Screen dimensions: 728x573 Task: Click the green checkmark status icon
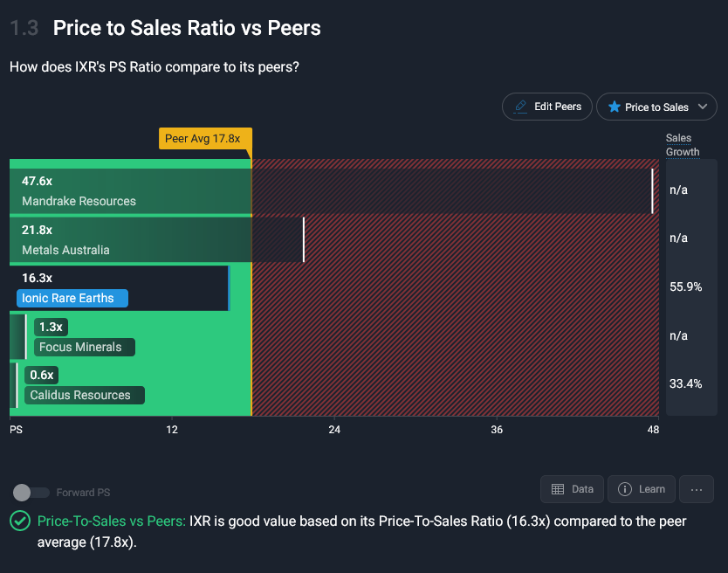click(x=20, y=521)
